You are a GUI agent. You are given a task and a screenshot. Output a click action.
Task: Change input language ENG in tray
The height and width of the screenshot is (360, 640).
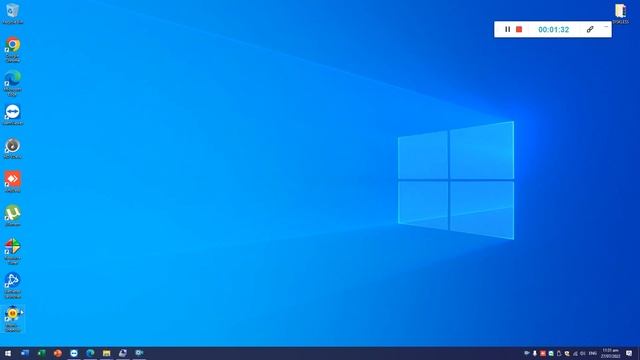click(593, 353)
